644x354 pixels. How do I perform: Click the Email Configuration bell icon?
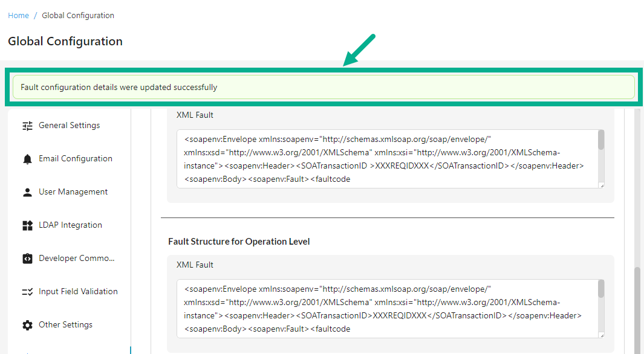[27, 159]
